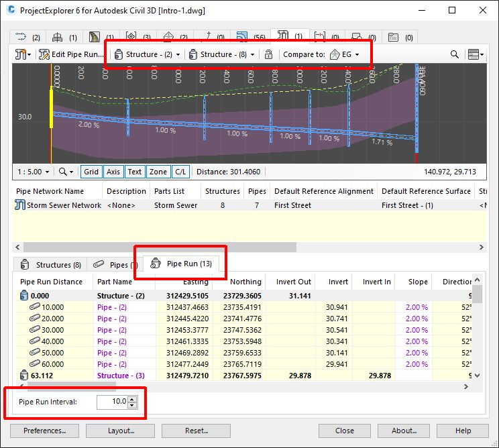
Task: Toggle the Axis display button
Action: pos(113,172)
